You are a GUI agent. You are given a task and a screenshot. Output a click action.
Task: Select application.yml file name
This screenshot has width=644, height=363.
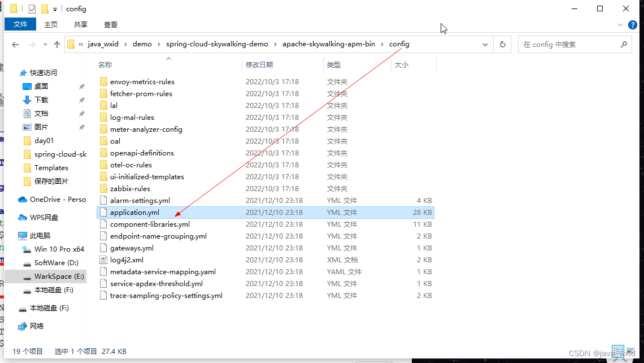134,213
